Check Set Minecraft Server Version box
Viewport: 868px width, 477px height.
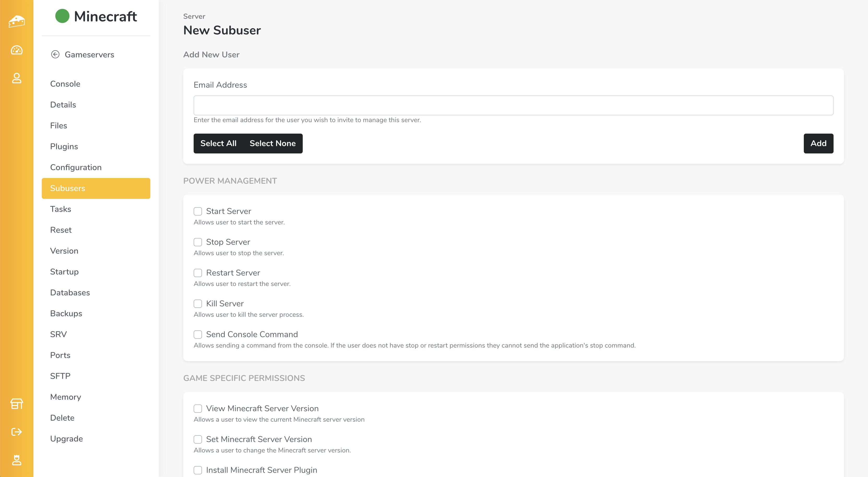(198, 439)
